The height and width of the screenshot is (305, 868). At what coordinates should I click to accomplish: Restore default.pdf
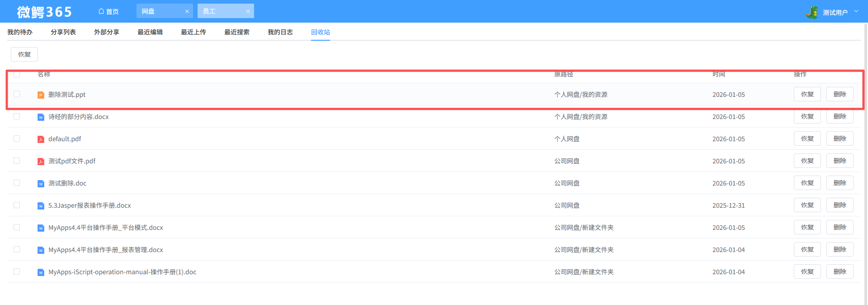point(807,138)
